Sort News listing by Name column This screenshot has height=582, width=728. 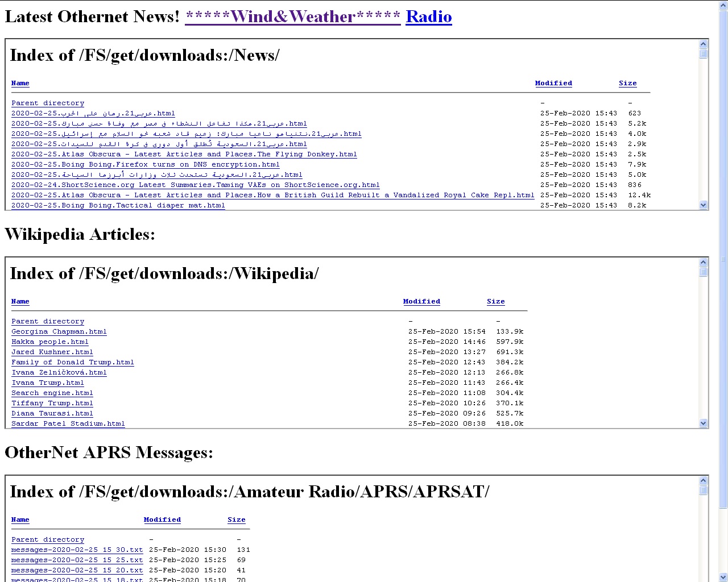[x=20, y=83]
